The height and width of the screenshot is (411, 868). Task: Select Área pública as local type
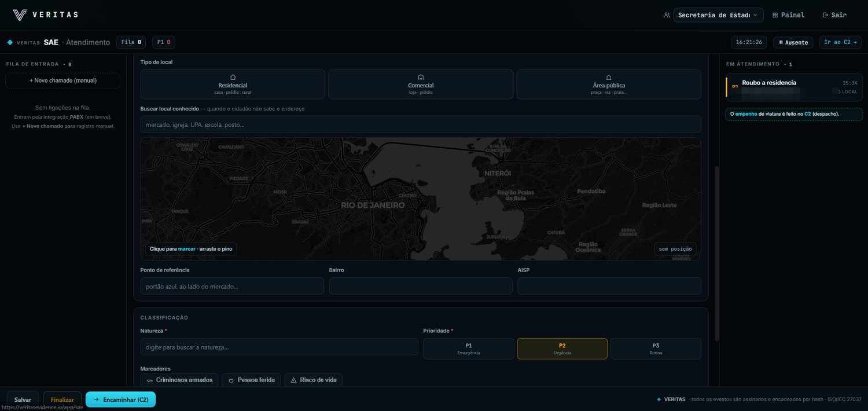609,85
